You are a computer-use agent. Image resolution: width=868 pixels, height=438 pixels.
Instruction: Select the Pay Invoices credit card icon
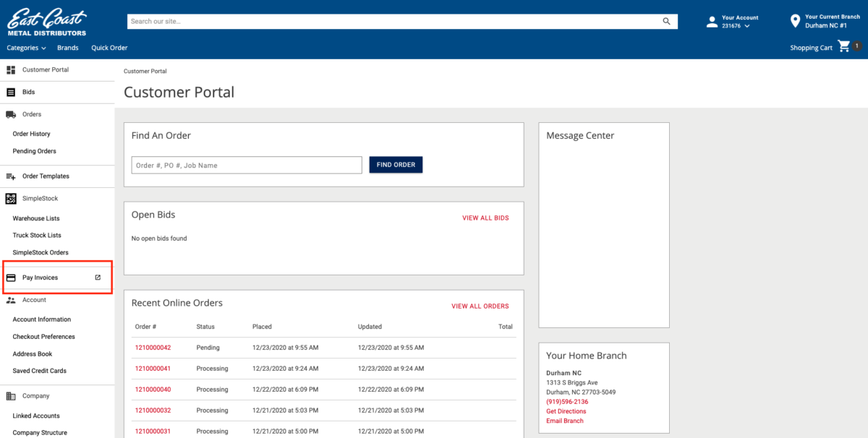click(11, 277)
